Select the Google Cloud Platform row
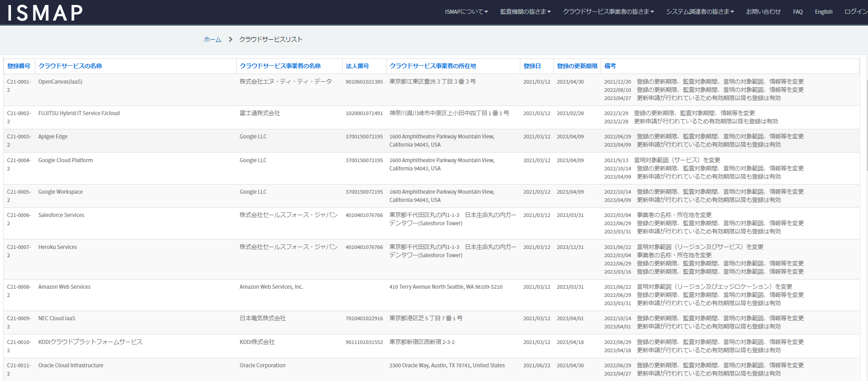Screen dimensions: 868x381 click(65, 160)
